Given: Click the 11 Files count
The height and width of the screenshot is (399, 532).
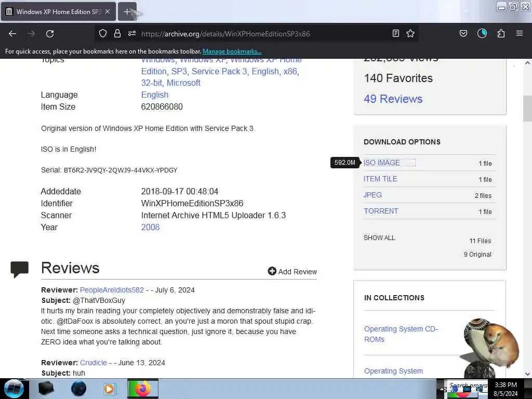Looking at the screenshot, I should pyautogui.click(x=480, y=241).
